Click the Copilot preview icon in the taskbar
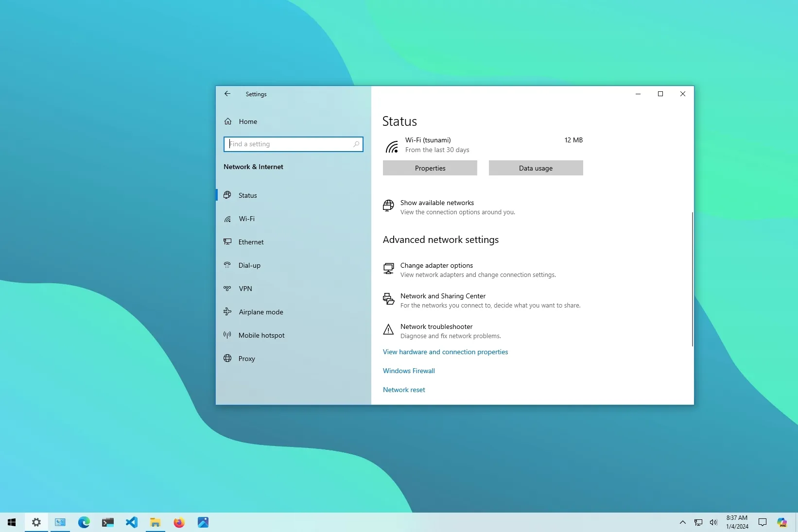This screenshot has width=798, height=532. (x=782, y=522)
